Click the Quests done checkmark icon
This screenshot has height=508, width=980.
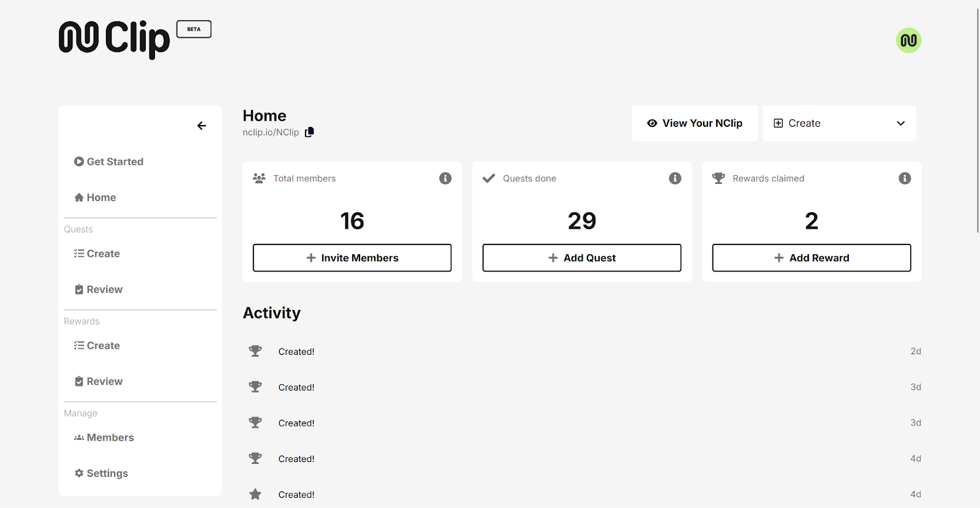click(489, 178)
